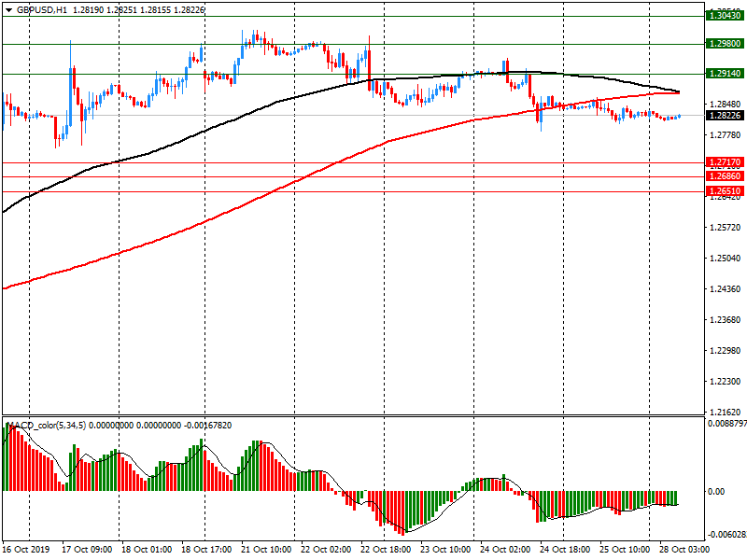747x560 pixels.
Task: Click the 22 Oct 02:00 time label
Action: click(326, 550)
